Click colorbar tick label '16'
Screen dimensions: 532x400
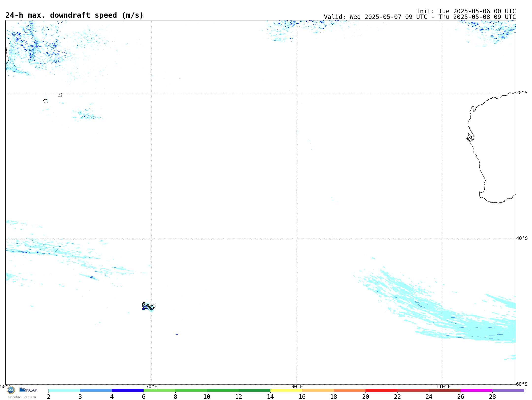click(x=302, y=397)
